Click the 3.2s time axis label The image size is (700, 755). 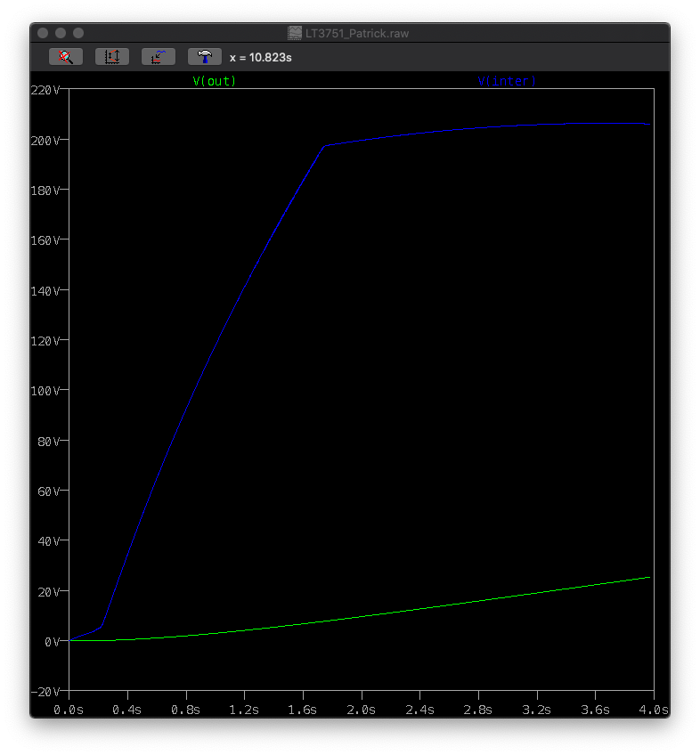(x=537, y=710)
